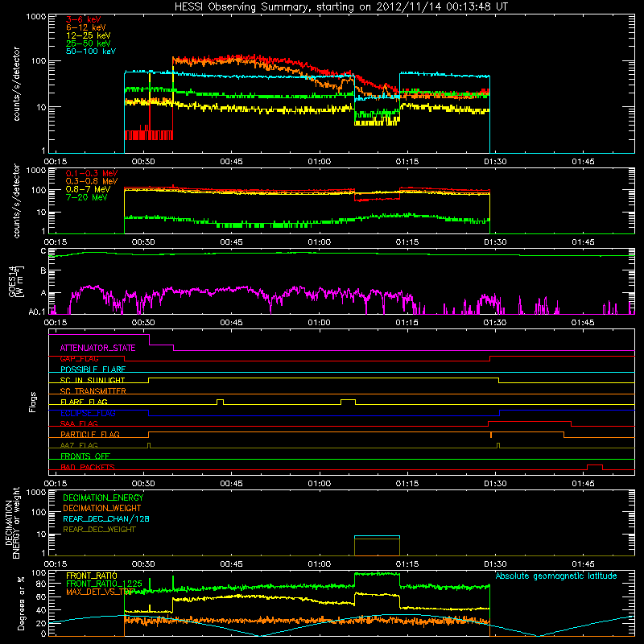The height and width of the screenshot is (644, 644).
Task: Click the SAA_FLAG label
Action: coord(79,424)
